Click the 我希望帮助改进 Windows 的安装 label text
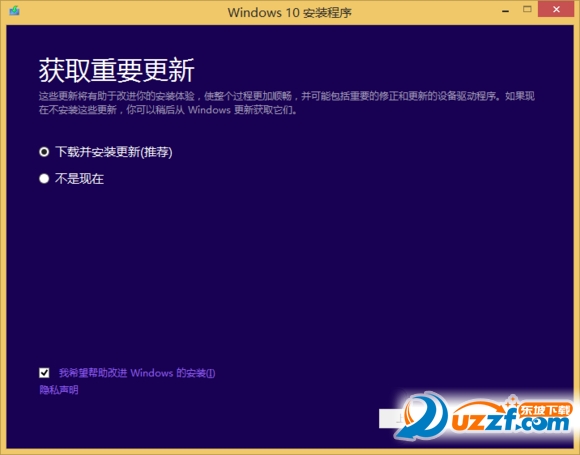The width and height of the screenshot is (580, 455). pos(137,373)
